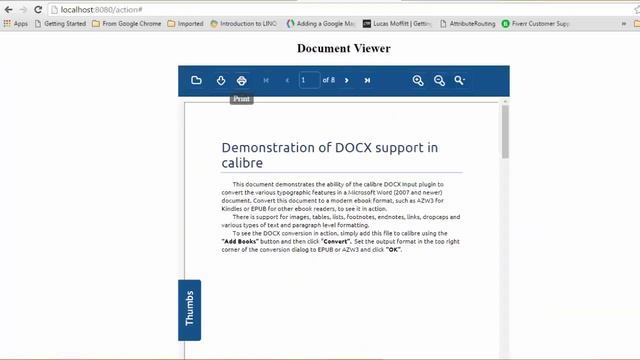Image resolution: width=640 pixels, height=360 pixels.
Task: Open the From Google Chrome bookmarks folder
Action: pyautogui.click(x=127, y=24)
